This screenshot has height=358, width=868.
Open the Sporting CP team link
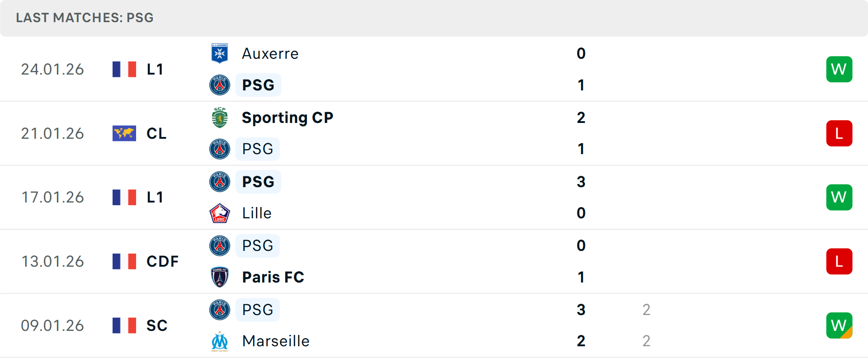pos(288,118)
